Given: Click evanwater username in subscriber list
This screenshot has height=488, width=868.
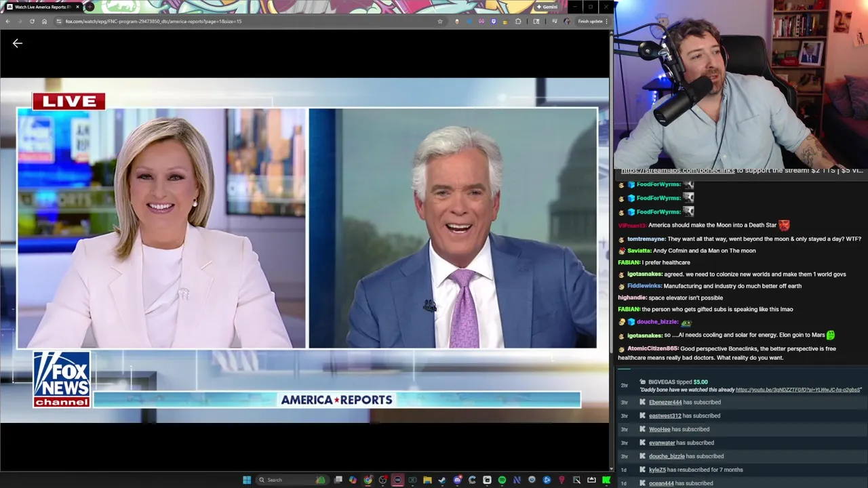Looking at the screenshot, I should (662, 443).
